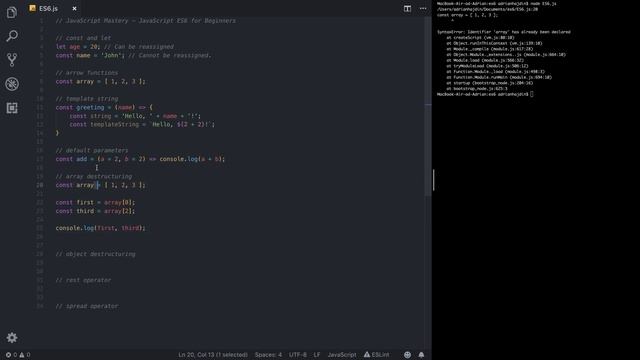Click the Ln 20, Col 13 indicator
Viewport: 640px width, 360px height.
pos(213,355)
